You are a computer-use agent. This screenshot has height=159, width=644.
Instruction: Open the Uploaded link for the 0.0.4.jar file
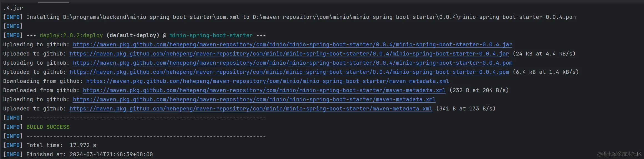pos(289,54)
